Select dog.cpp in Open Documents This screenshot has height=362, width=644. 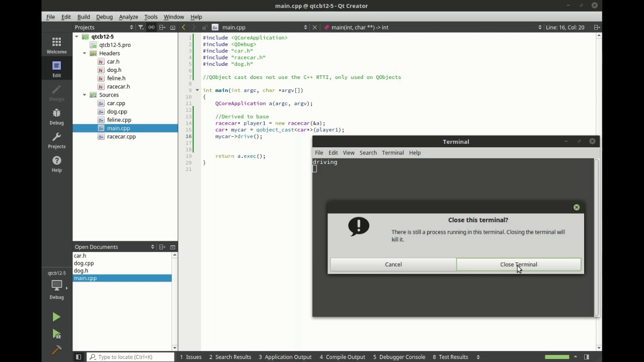coord(84,263)
